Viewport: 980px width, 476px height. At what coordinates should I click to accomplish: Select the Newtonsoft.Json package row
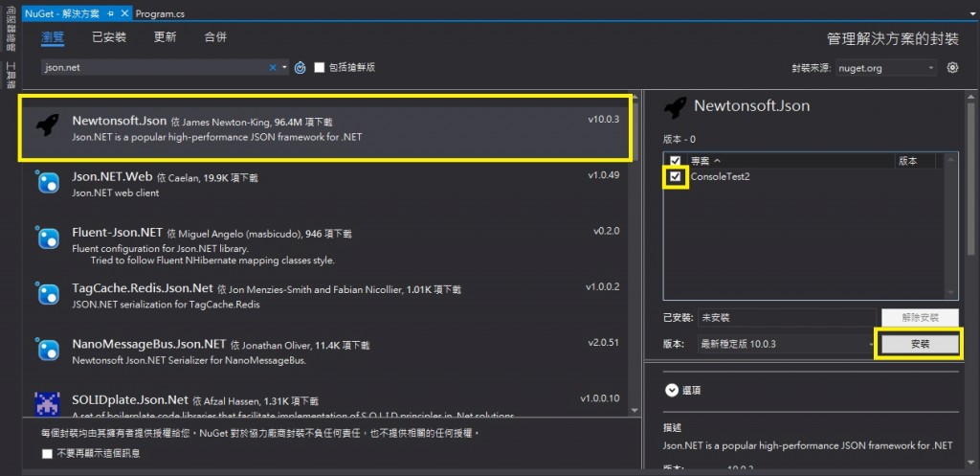pos(325,127)
